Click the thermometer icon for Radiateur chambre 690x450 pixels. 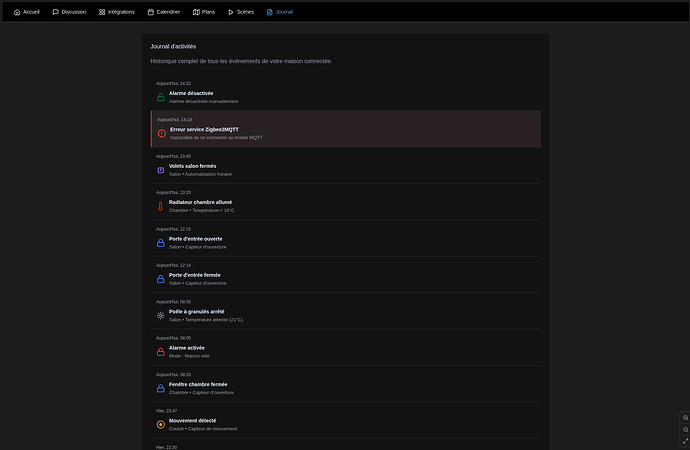160,206
